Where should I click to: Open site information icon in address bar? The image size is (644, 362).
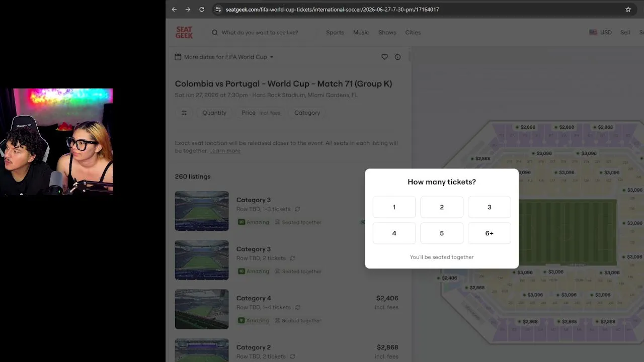(218, 9)
